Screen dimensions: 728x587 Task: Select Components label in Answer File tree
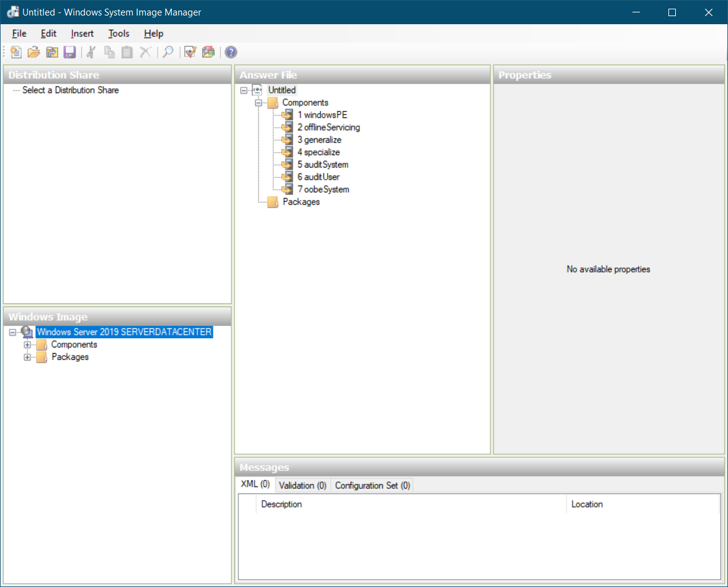(305, 102)
